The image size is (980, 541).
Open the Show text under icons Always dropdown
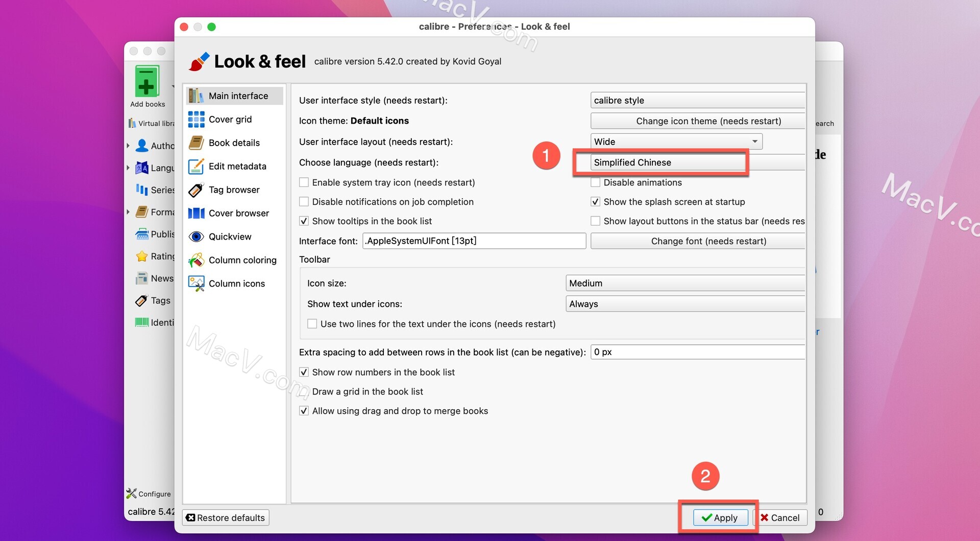(x=685, y=304)
